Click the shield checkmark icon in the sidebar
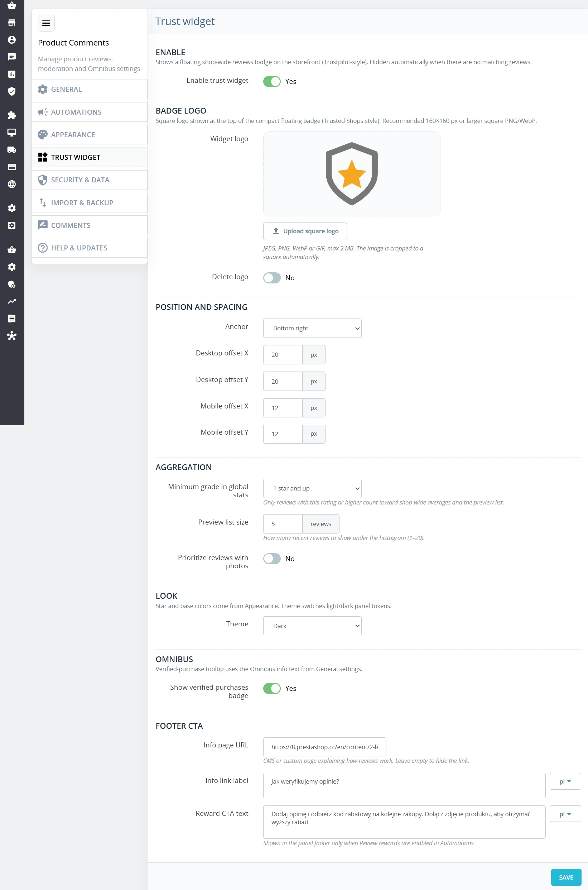588x890 pixels. point(11,91)
